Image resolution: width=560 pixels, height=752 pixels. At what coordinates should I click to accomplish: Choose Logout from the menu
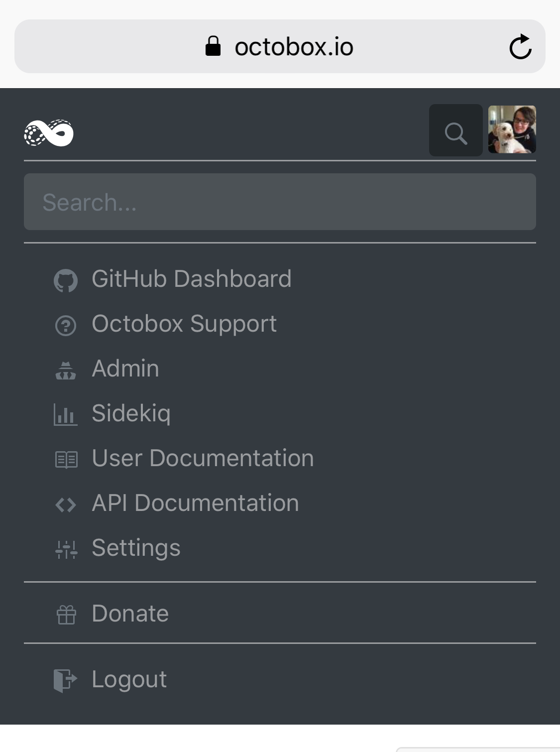pyautogui.click(x=128, y=680)
